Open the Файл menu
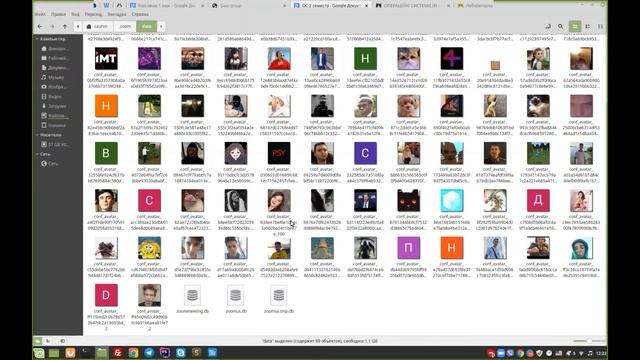Image resolution: width=640 pixels, height=360 pixels. pyautogui.click(x=40, y=14)
